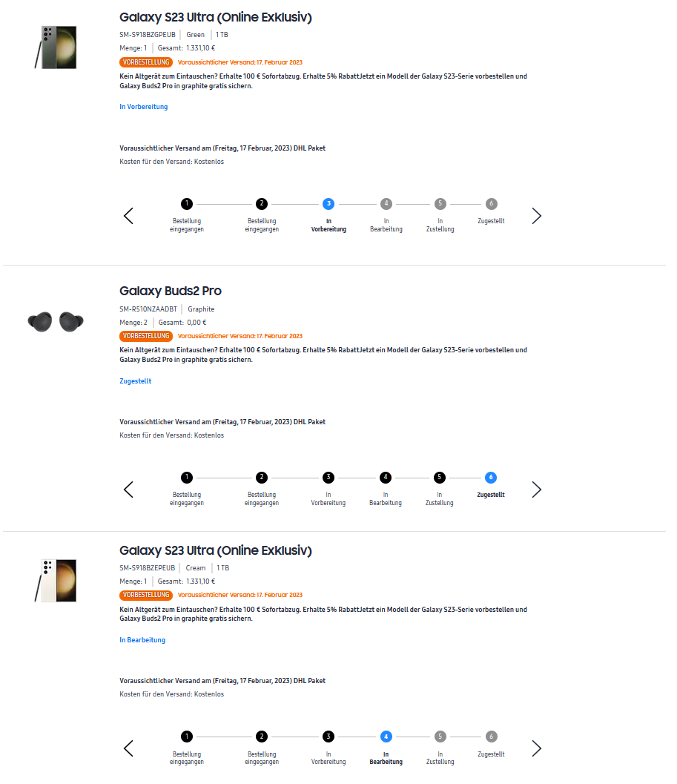Click left arrow on green S23 Ultra tracker
The height and width of the screenshot is (784, 677).
128,216
